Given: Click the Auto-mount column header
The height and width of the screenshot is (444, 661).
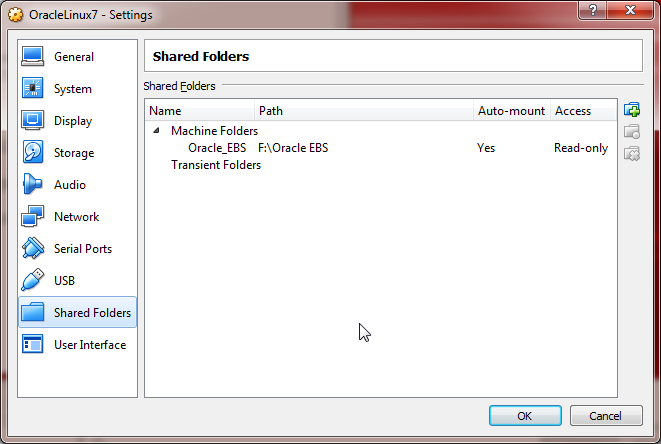Looking at the screenshot, I should [x=511, y=111].
